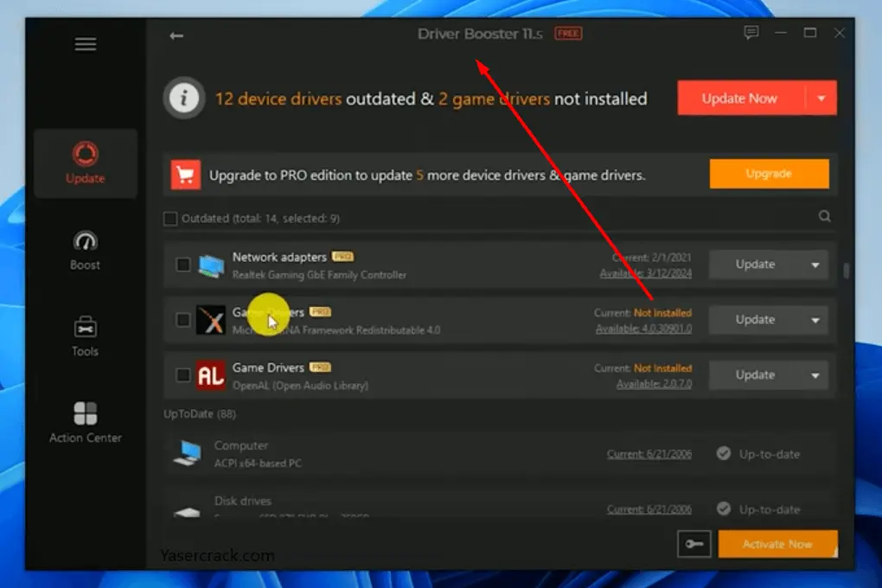Click the license key icon button
The height and width of the screenshot is (588, 882).
[693, 544]
